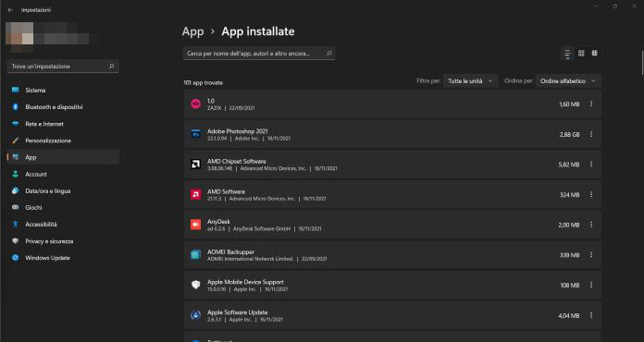Switch to list view layout

coord(567,54)
